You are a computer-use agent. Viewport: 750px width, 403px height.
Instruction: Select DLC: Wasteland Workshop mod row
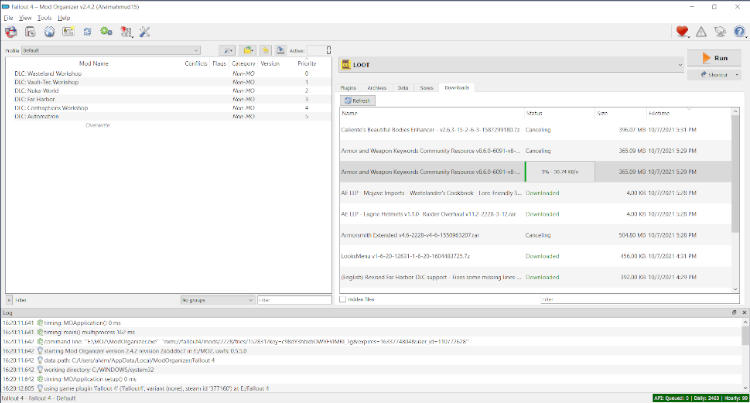tap(167, 74)
